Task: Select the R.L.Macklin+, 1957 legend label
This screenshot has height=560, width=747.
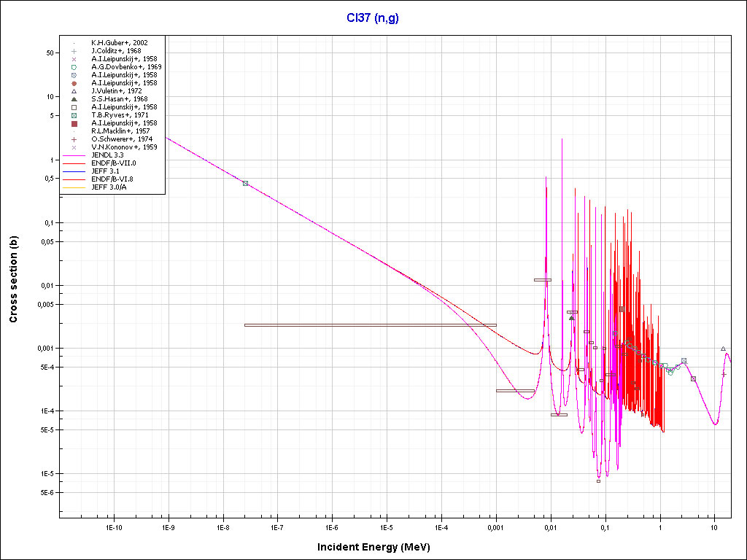Action: pos(120,131)
